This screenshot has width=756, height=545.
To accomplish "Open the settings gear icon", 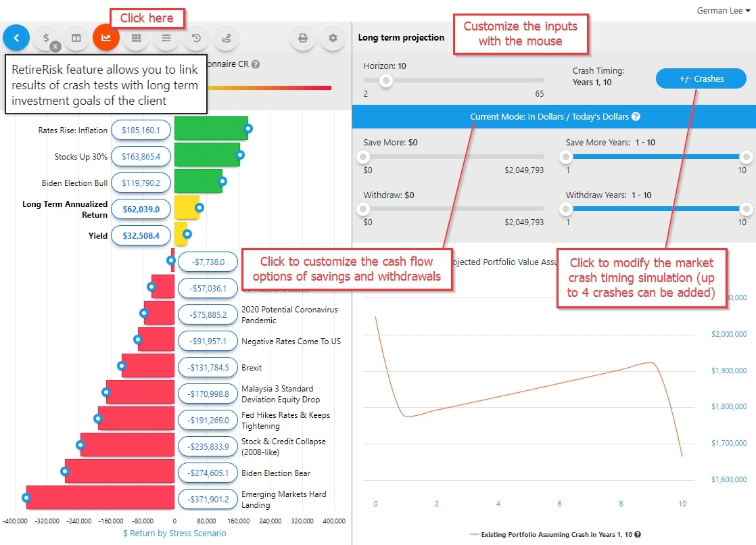I will (333, 38).
